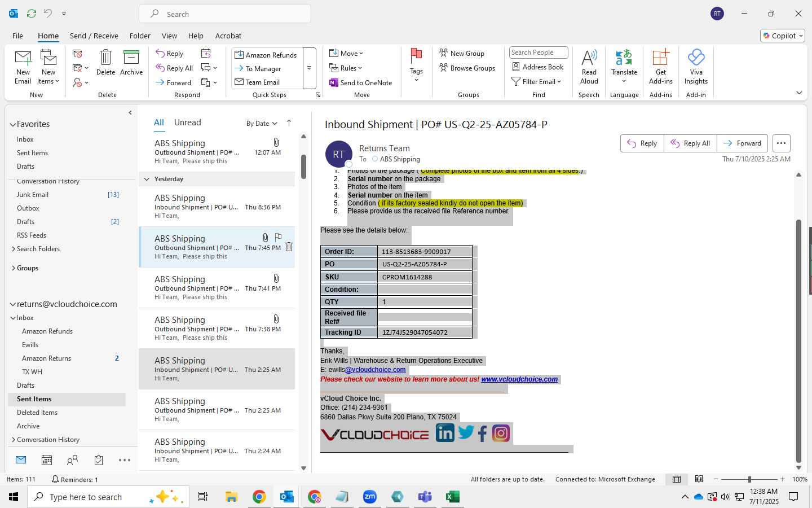This screenshot has height=508, width=812.
Task: Click Reply All in ribbon
Action: tap(175, 68)
